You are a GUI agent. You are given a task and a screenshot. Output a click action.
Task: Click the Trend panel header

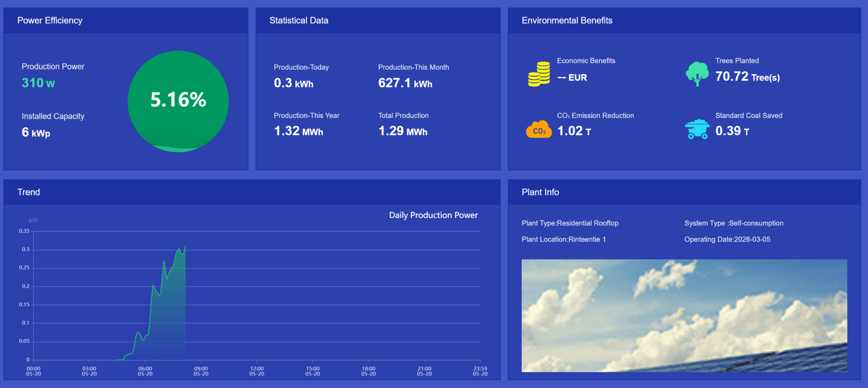coord(252,192)
